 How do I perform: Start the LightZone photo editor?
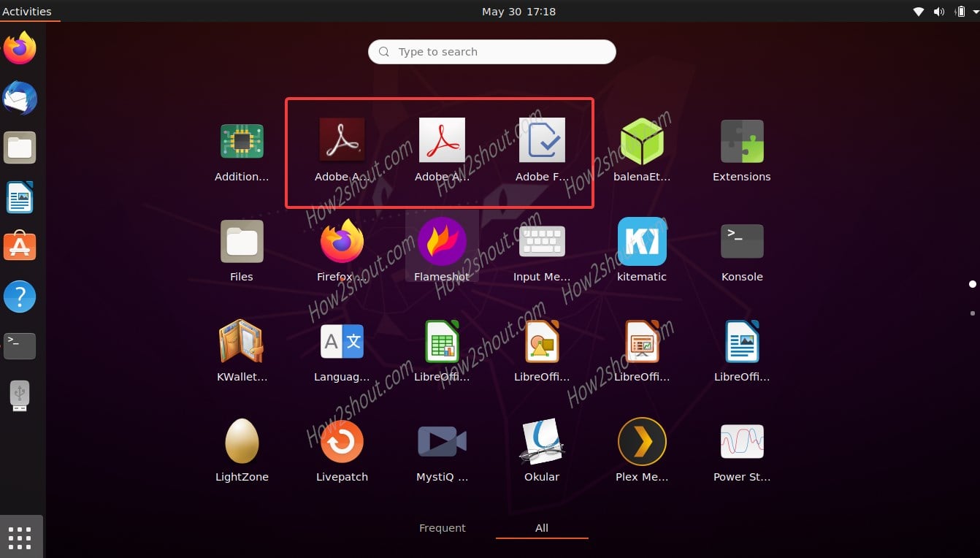[242, 441]
